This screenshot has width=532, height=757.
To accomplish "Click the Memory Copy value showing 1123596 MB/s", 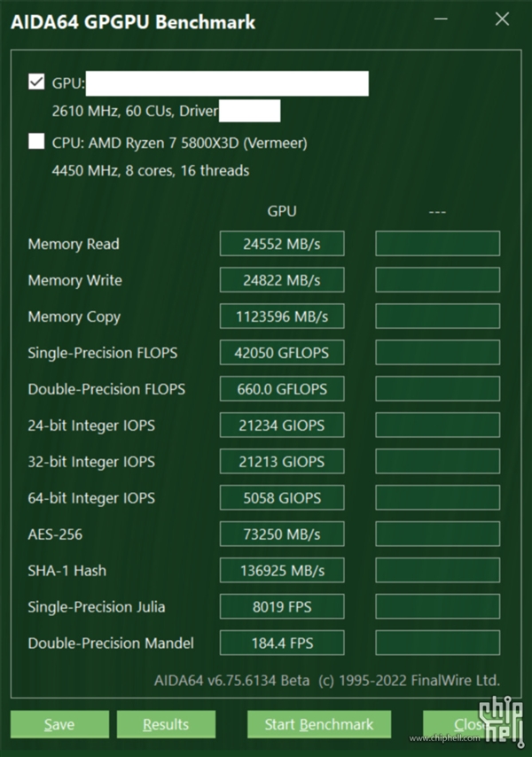I will coord(281,316).
